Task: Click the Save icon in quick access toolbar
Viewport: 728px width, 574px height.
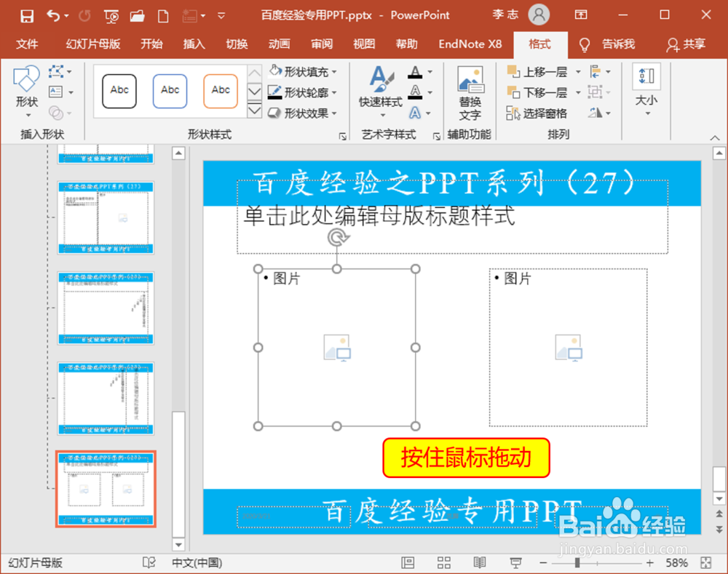Action: [27, 16]
